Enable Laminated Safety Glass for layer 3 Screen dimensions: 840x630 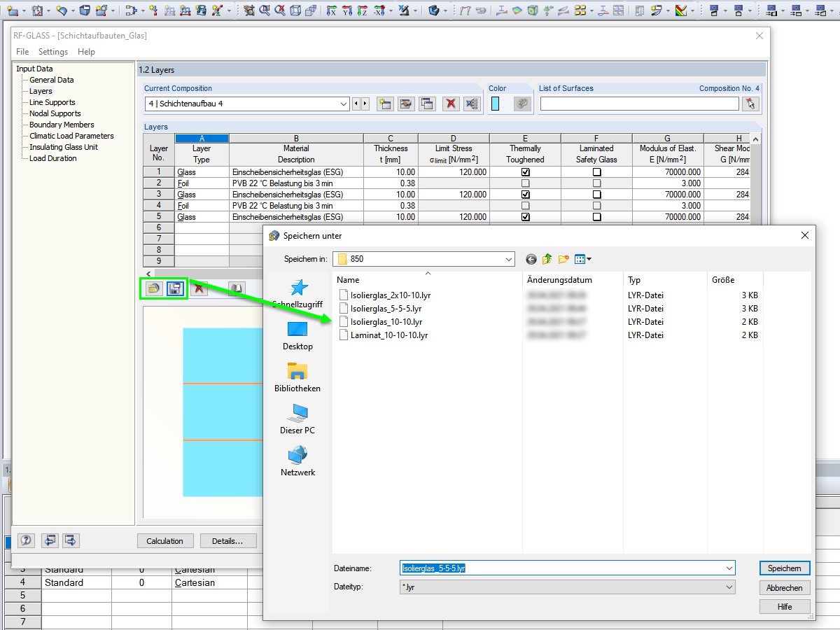pos(596,194)
